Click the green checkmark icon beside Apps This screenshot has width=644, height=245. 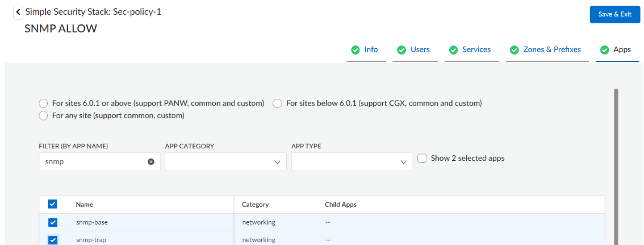(604, 50)
